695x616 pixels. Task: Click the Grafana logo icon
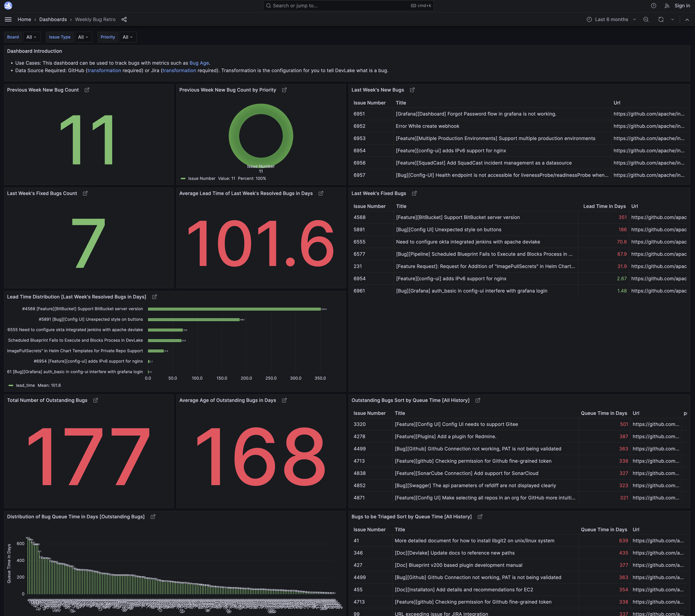8,5
